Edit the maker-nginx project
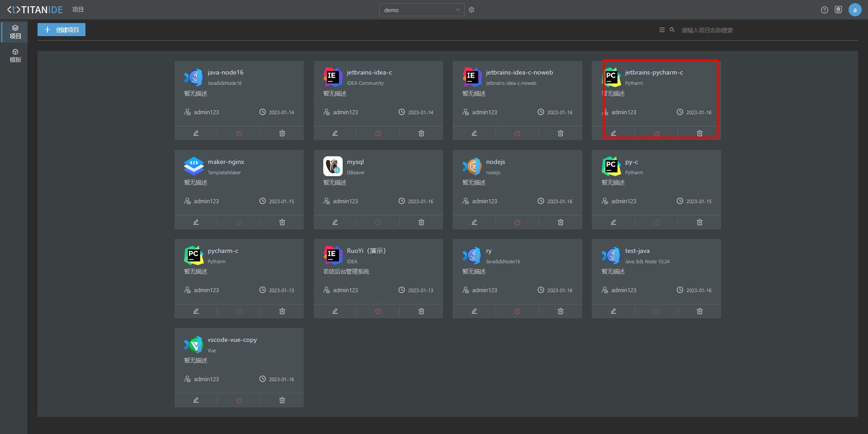 click(196, 222)
